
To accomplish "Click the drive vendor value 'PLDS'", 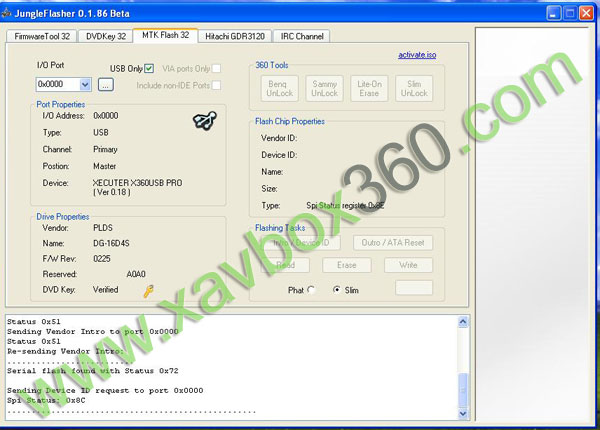I will tap(103, 228).
